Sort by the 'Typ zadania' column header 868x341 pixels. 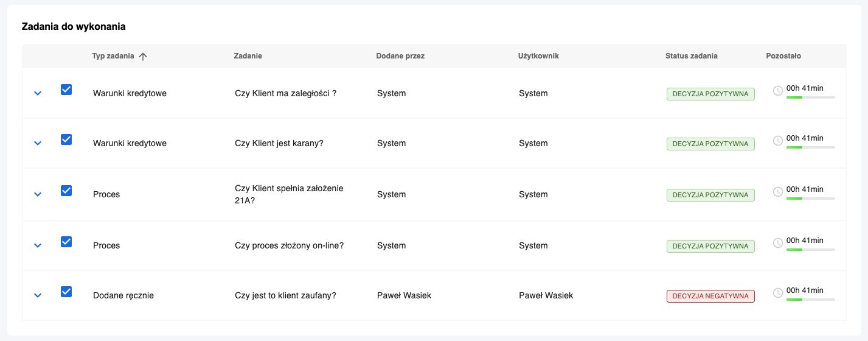[x=114, y=56]
